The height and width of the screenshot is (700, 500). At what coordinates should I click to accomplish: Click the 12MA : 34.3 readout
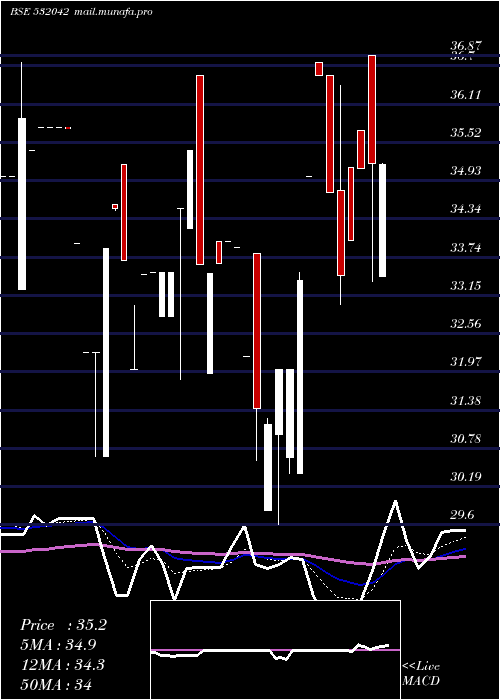(62, 664)
